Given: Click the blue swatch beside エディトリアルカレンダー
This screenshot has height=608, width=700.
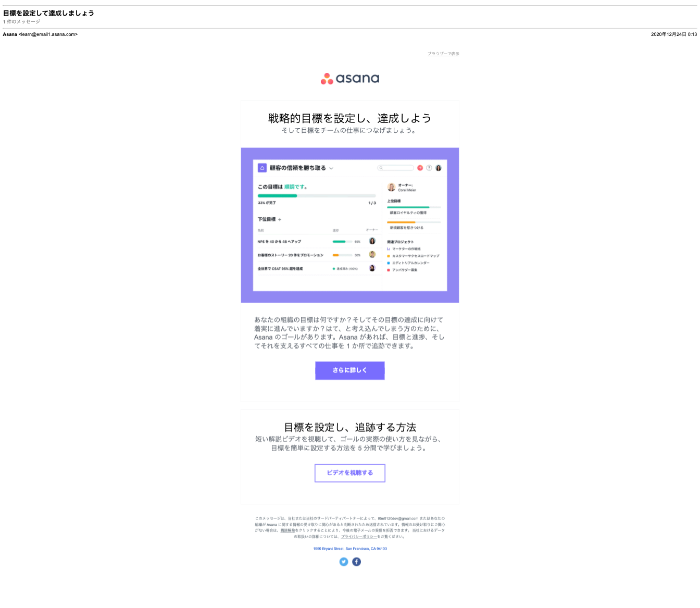Looking at the screenshot, I should tap(389, 263).
